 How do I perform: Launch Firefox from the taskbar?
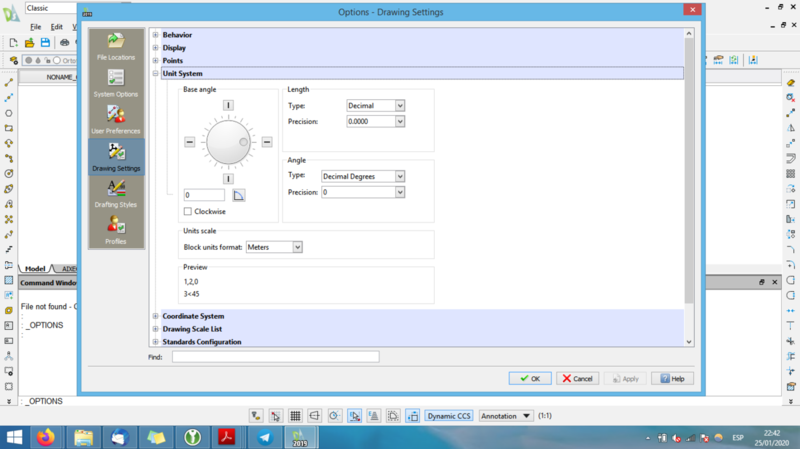[46, 437]
